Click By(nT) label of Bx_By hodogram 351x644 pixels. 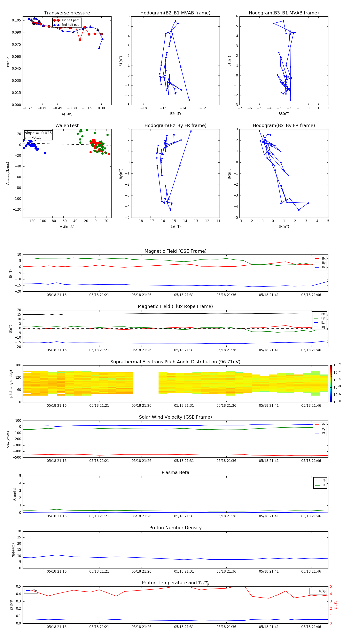(x=229, y=173)
